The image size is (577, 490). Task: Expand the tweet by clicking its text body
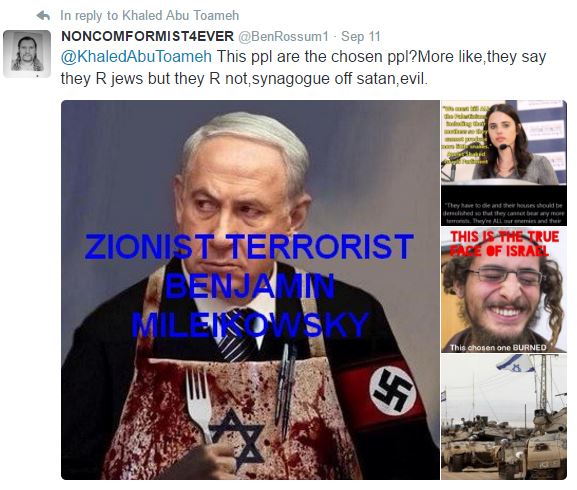pyautogui.click(x=303, y=67)
